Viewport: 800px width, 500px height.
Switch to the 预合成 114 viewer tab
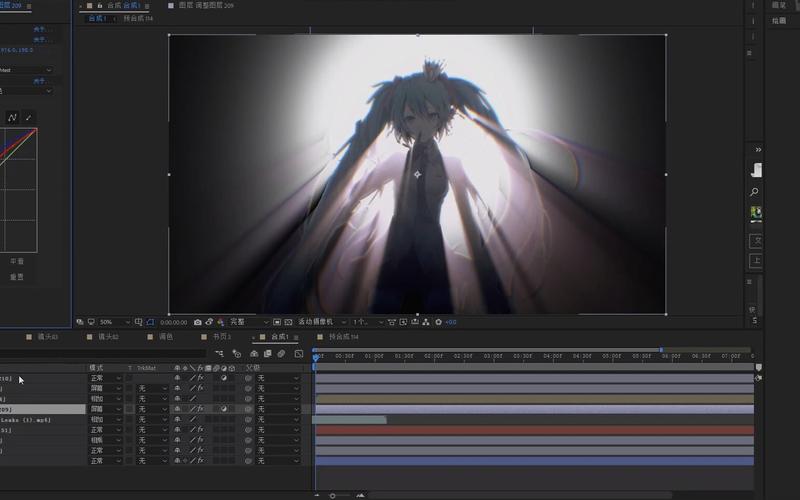coord(139,18)
